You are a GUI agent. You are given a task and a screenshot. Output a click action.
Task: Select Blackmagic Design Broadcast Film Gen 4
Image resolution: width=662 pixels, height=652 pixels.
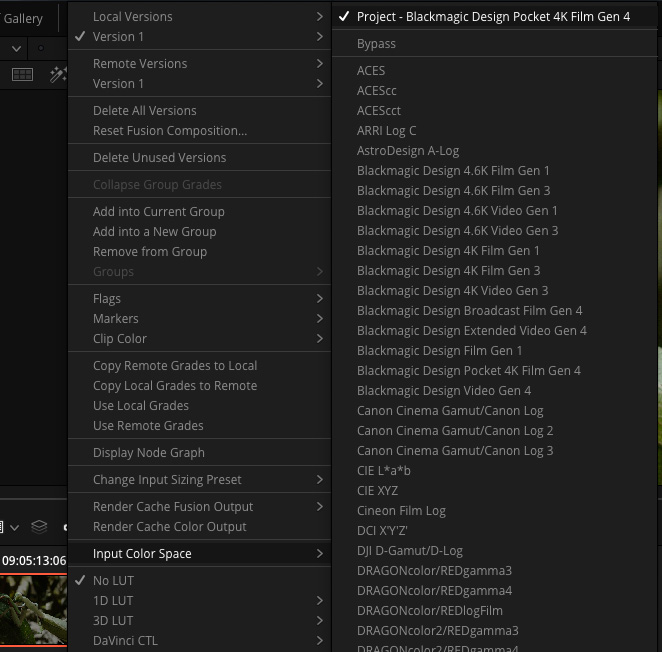pos(494,311)
